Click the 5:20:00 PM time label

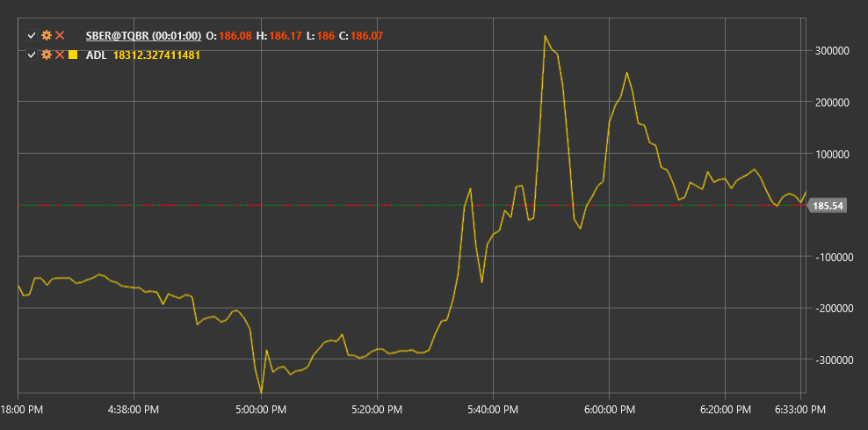coord(377,410)
